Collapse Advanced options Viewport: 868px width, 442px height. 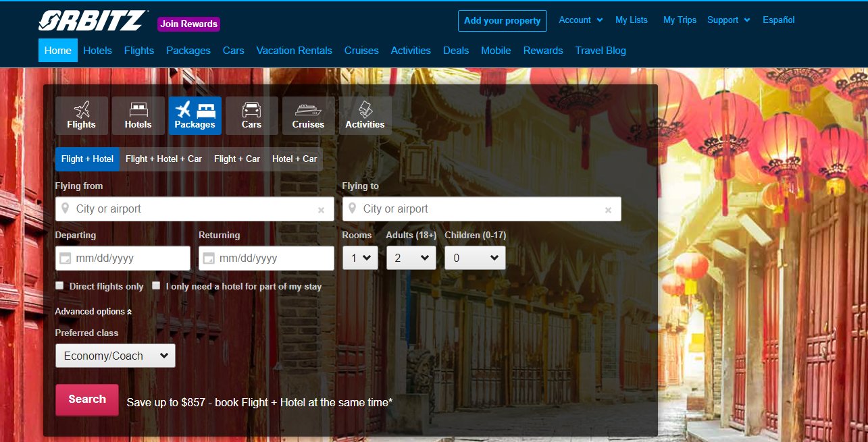pyautogui.click(x=93, y=311)
